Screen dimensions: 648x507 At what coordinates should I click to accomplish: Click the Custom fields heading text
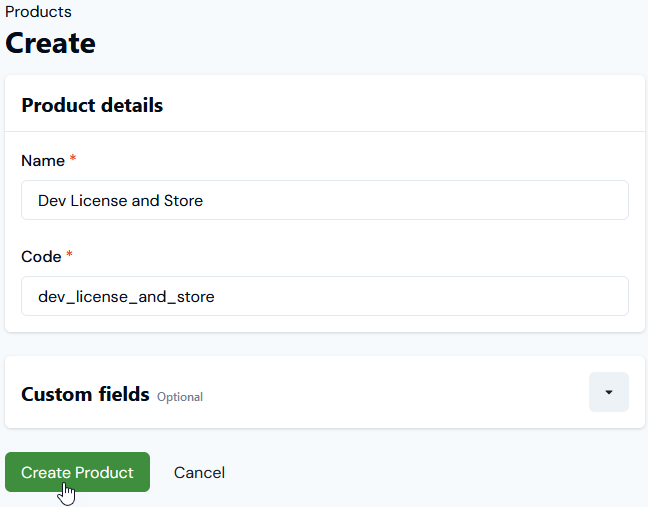(x=85, y=394)
